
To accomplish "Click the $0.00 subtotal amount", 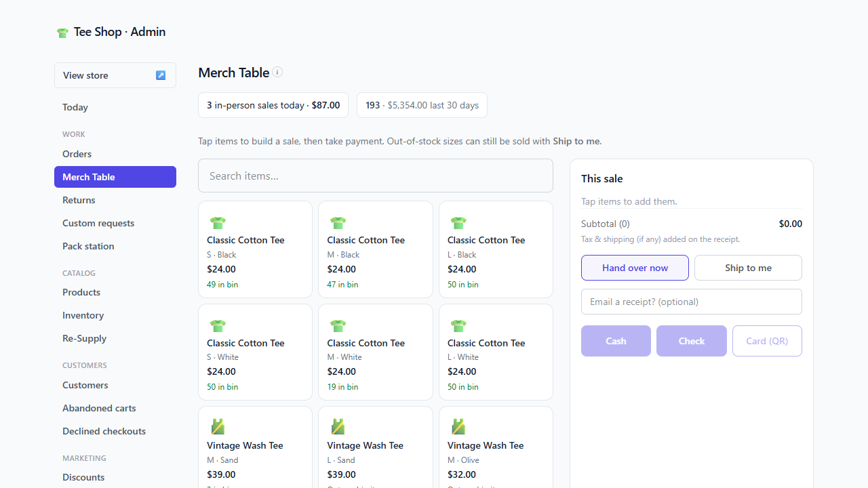I will pos(791,224).
